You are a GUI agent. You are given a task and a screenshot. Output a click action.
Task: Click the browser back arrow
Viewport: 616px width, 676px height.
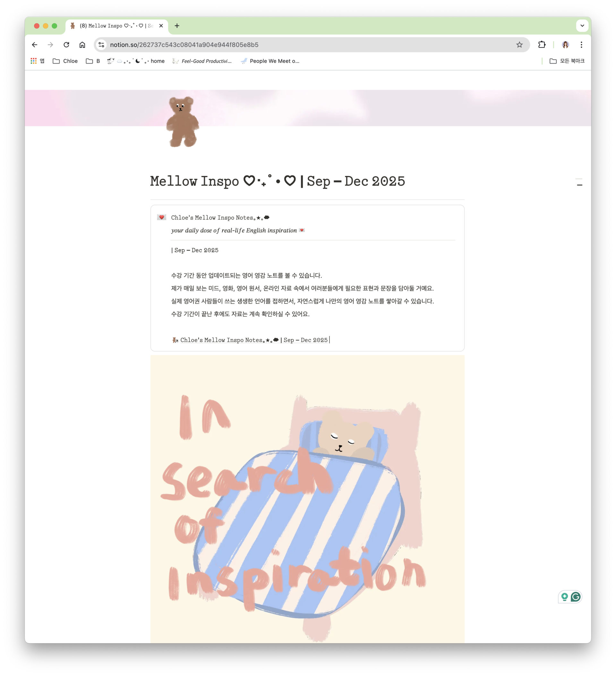point(35,45)
